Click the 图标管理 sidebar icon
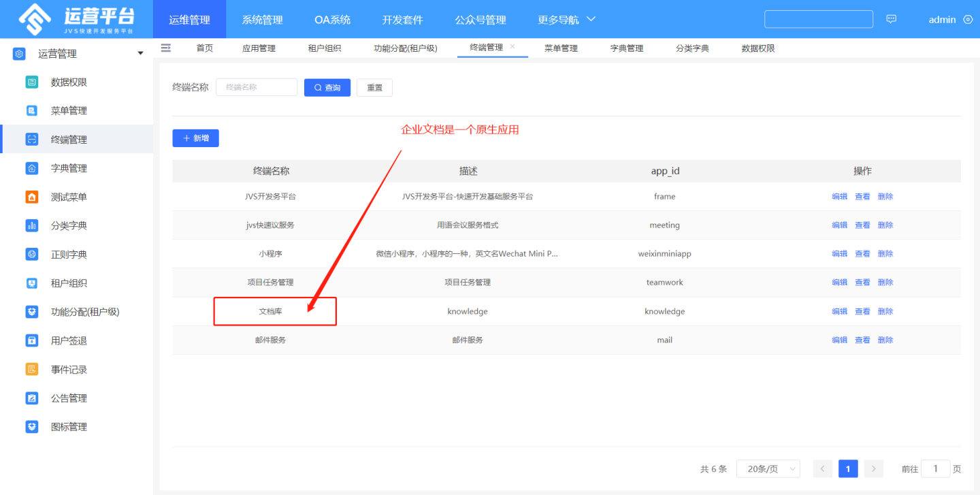This screenshot has height=495, width=980. point(32,427)
